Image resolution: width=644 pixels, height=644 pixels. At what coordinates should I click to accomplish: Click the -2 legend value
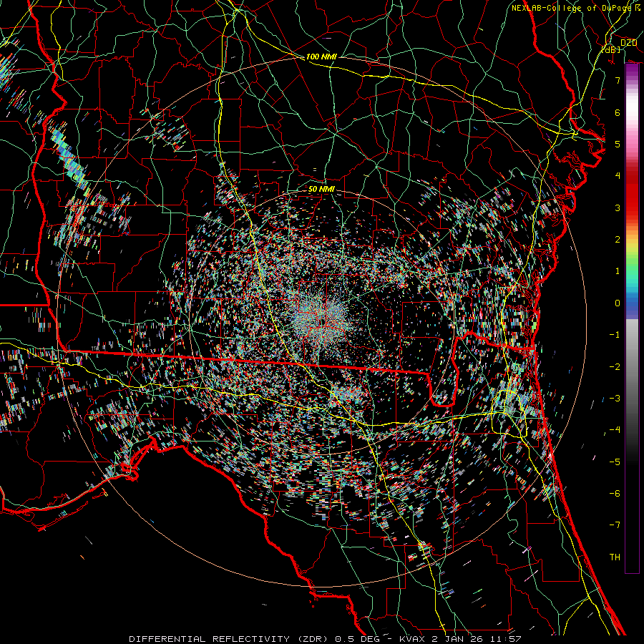[615, 367]
